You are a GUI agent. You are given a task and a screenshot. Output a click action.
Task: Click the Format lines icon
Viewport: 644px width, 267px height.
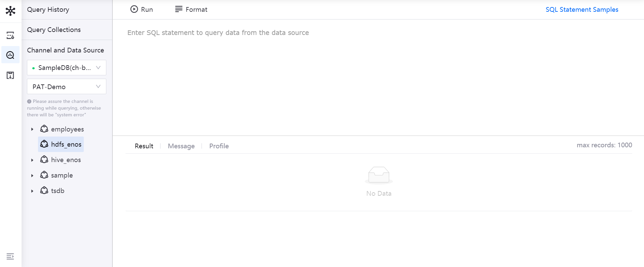[179, 9]
